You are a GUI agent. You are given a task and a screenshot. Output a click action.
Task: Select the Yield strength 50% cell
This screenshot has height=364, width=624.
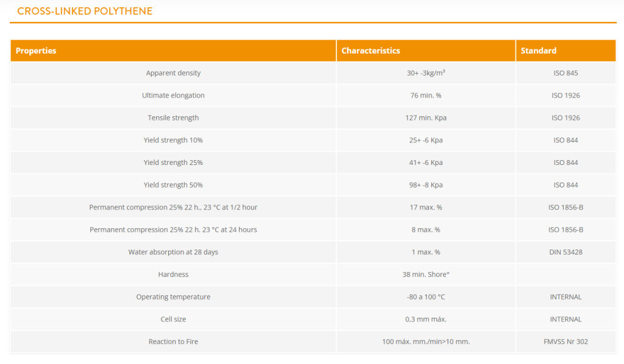pos(173,185)
